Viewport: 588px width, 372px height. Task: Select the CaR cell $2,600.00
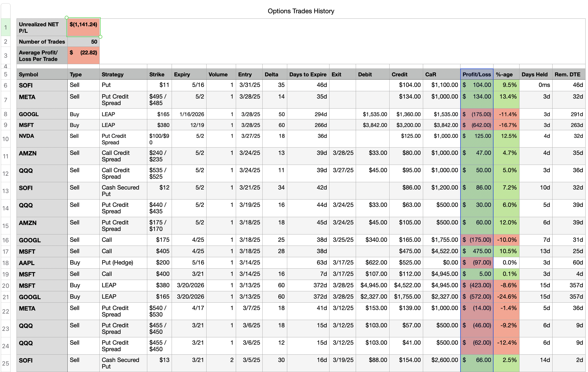(442, 363)
